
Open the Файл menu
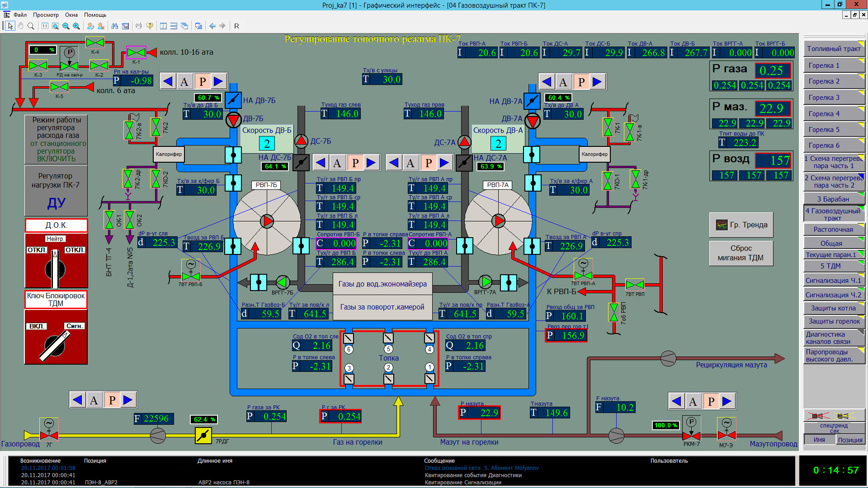click(x=20, y=15)
